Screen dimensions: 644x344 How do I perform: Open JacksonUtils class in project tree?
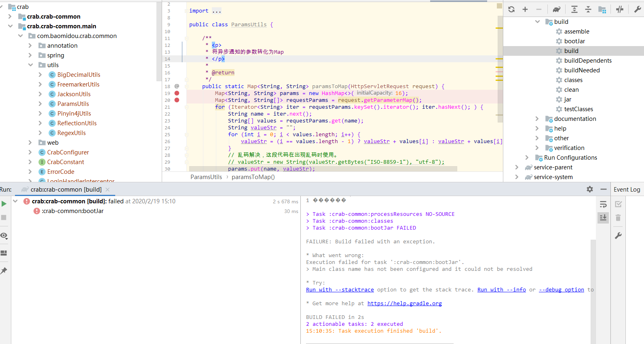(x=74, y=94)
